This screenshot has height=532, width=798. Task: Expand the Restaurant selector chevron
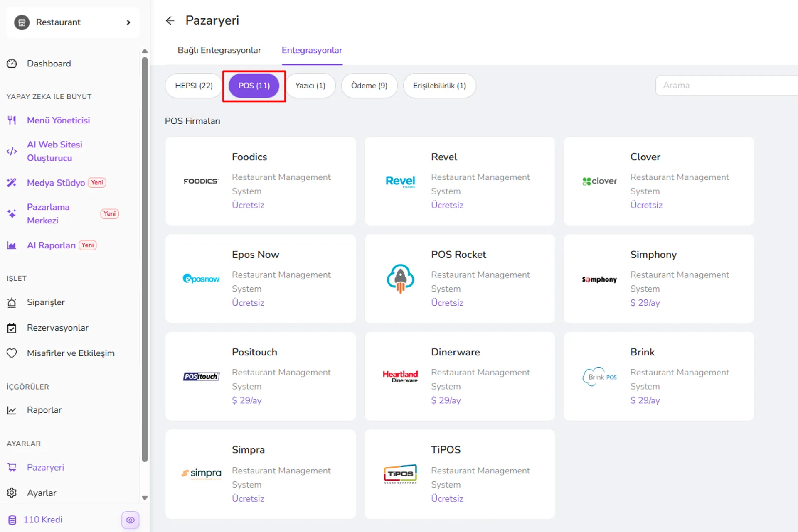[x=128, y=22]
